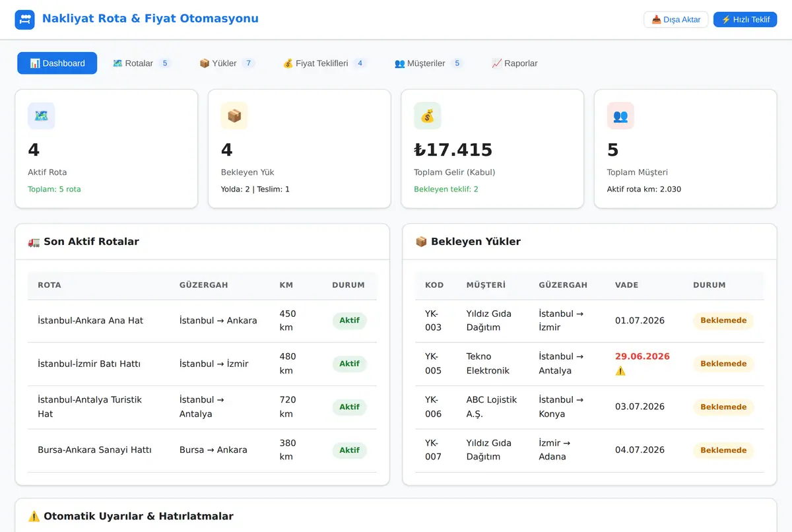Click the Müşteriler count badge 5
The image size is (792, 532).
457,63
